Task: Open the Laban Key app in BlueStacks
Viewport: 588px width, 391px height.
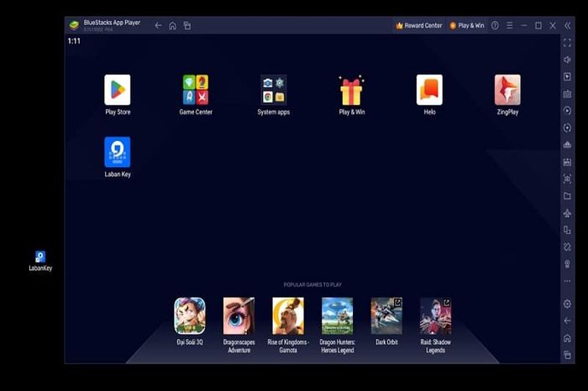Action: click(118, 152)
